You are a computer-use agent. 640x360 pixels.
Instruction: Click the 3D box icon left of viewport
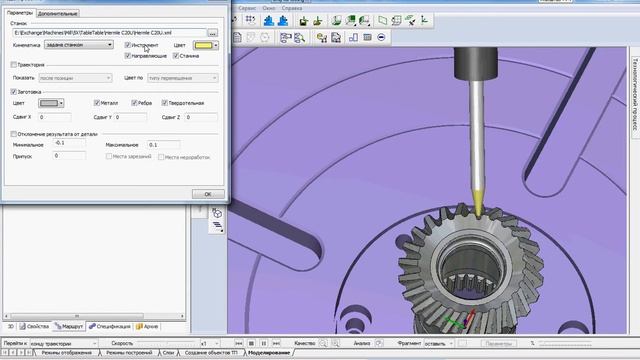[x=217, y=213]
